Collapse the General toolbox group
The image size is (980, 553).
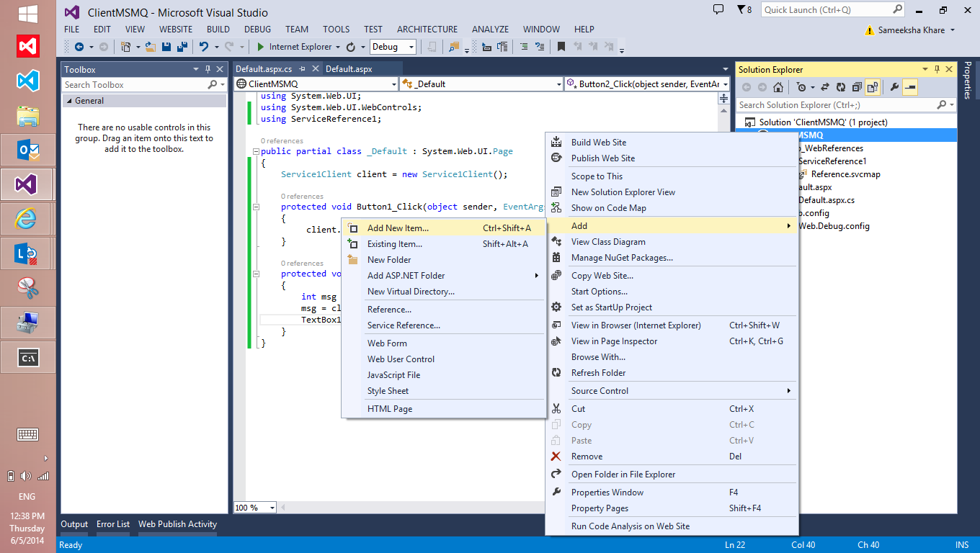68,101
